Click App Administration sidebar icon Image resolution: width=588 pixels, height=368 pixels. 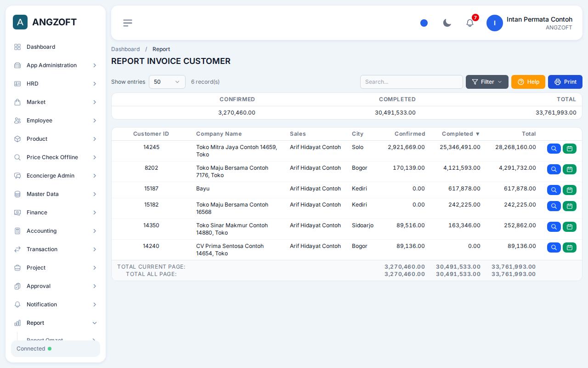[17, 65]
